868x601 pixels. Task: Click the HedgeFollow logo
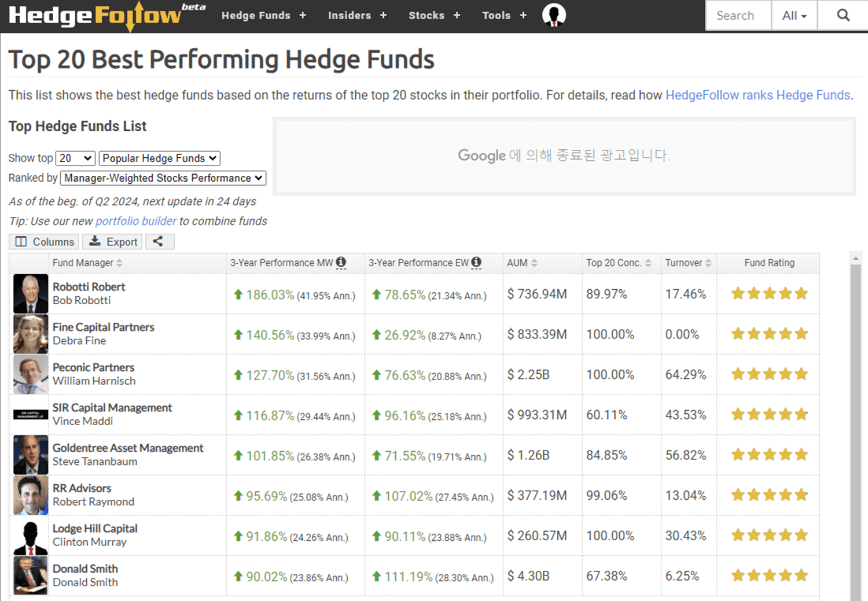107,16
